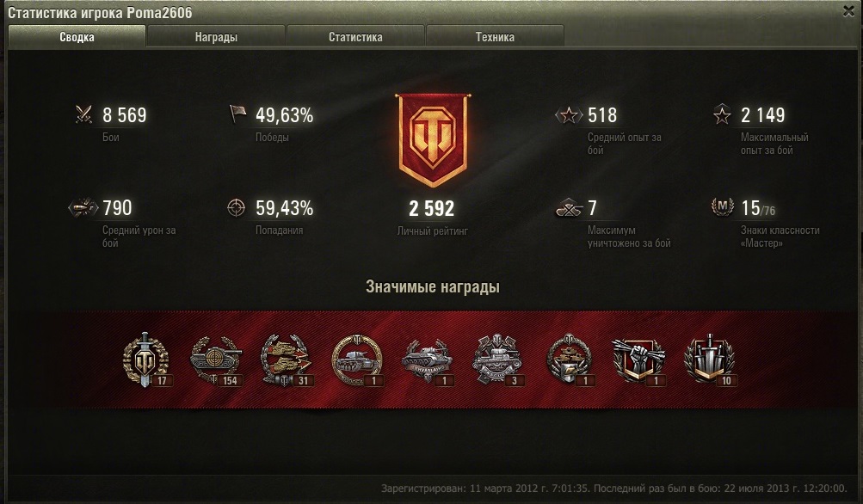This screenshot has height=504, width=863.
Task: Click the average damage shell icon
Action: (83, 208)
